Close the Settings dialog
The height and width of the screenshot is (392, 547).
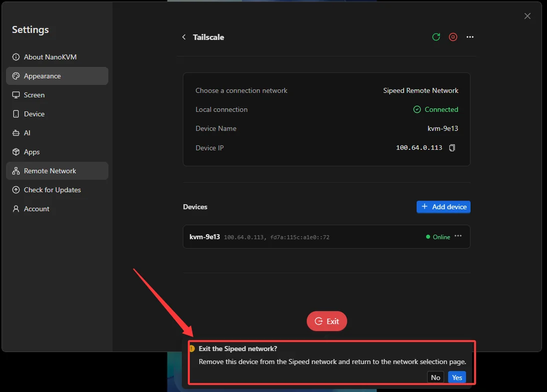click(x=527, y=16)
